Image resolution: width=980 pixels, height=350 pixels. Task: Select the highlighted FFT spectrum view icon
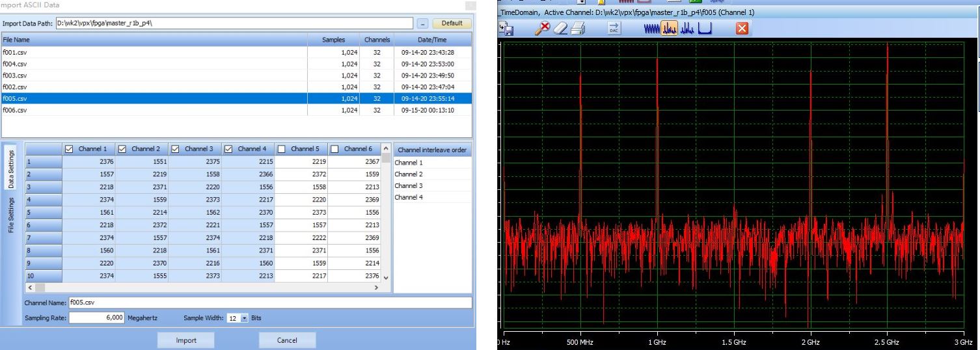click(670, 28)
